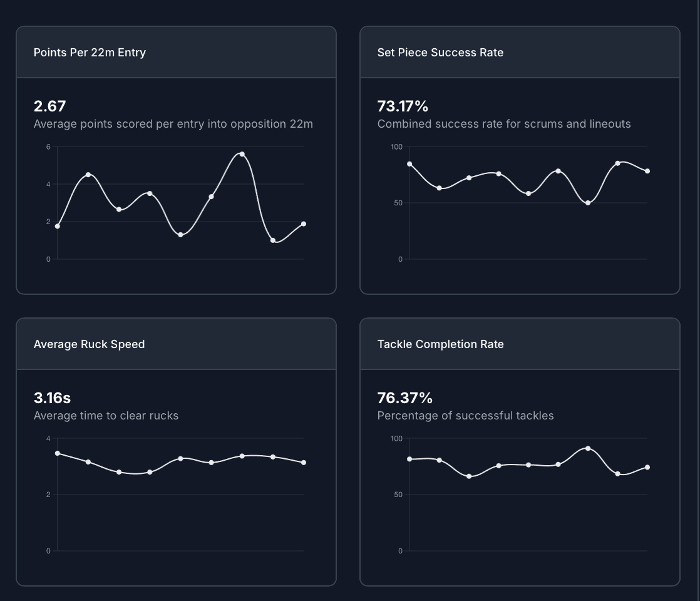Viewport: 700px width, 601px height.
Task: Click the last data point in Points Per 22m chart
Action: point(304,223)
